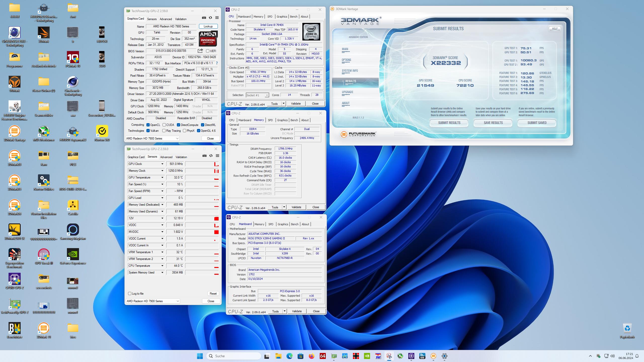Click SAVE RESULTS button in 3DMark Vantage
644x362 pixels.
pyautogui.click(x=493, y=123)
